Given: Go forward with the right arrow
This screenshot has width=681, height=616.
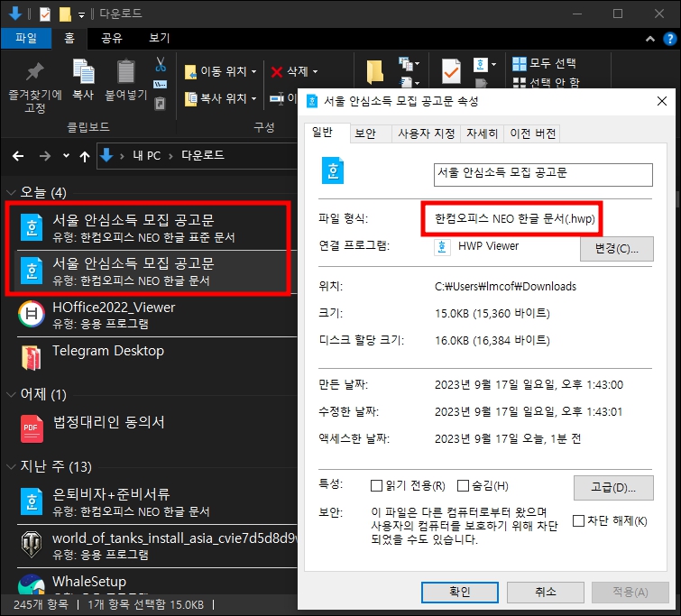Looking at the screenshot, I should [45, 156].
